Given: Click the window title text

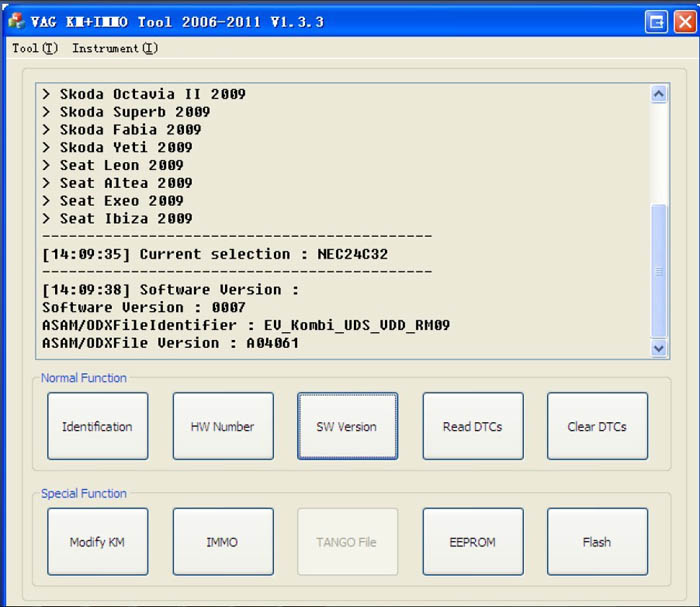Looking at the screenshot, I should pos(177,22).
